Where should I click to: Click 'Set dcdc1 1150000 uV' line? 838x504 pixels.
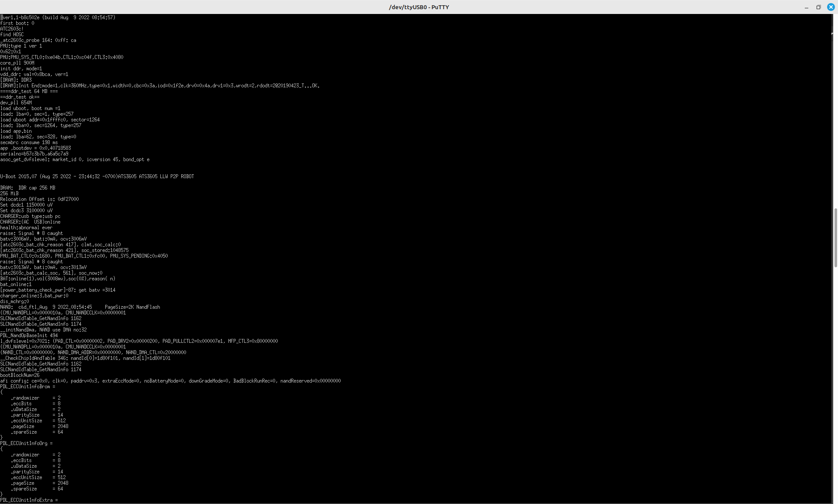26,205
